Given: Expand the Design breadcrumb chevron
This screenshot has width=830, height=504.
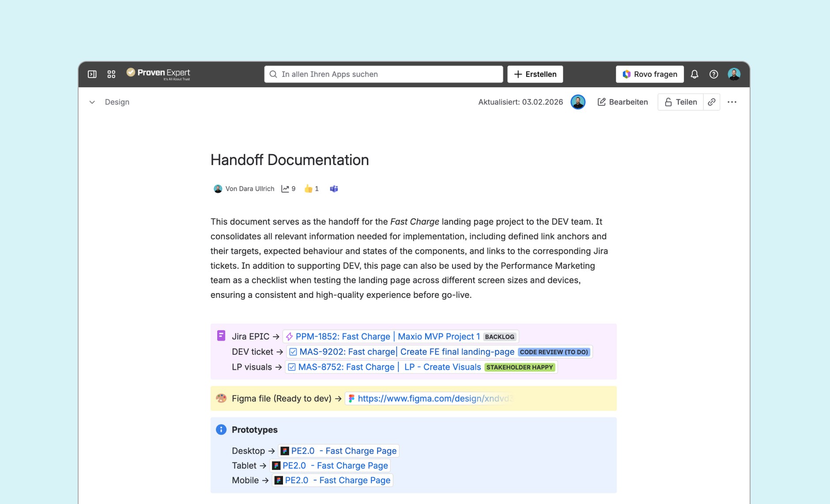Looking at the screenshot, I should 92,102.
